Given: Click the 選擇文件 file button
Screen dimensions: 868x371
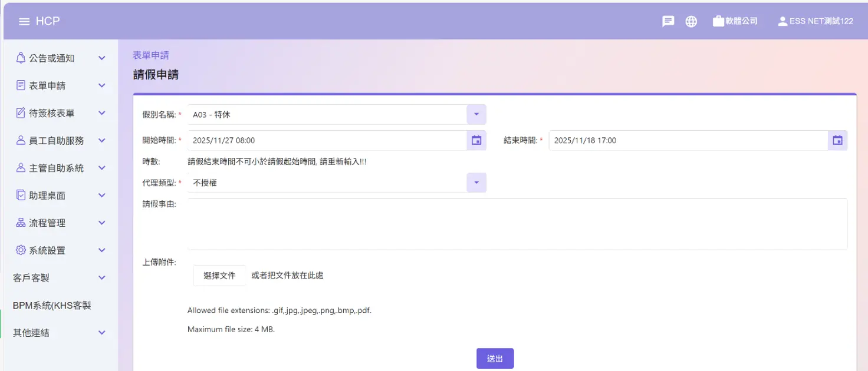Looking at the screenshot, I should click(x=219, y=276).
